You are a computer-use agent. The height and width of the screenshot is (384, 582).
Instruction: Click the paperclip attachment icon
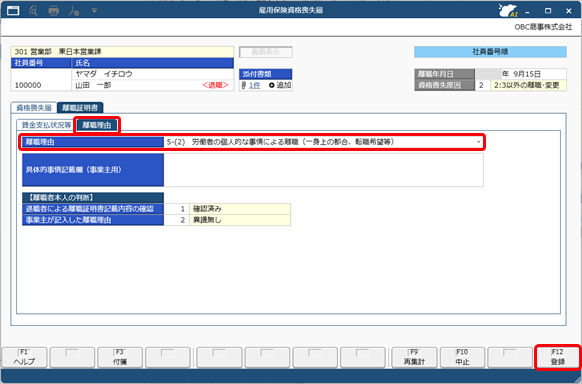243,85
